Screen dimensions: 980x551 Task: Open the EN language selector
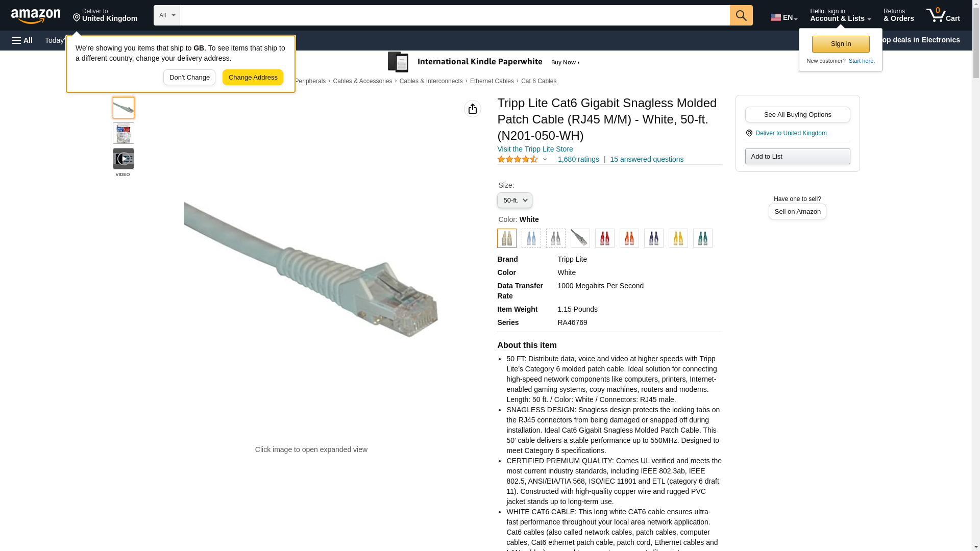[784, 17]
